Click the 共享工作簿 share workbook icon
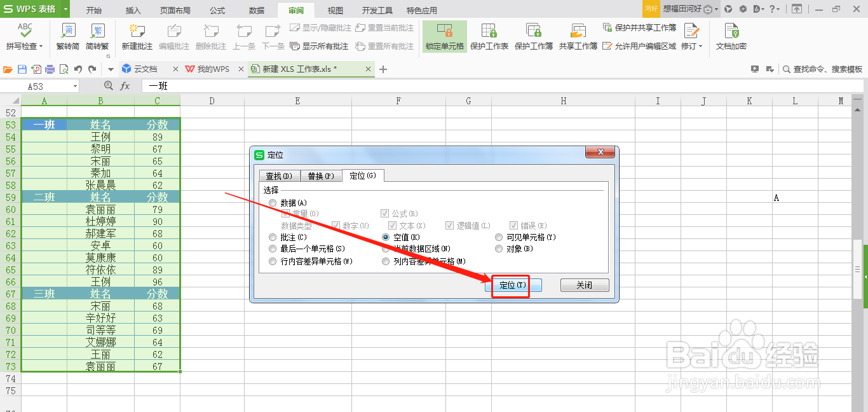The image size is (868, 412). [577, 36]
